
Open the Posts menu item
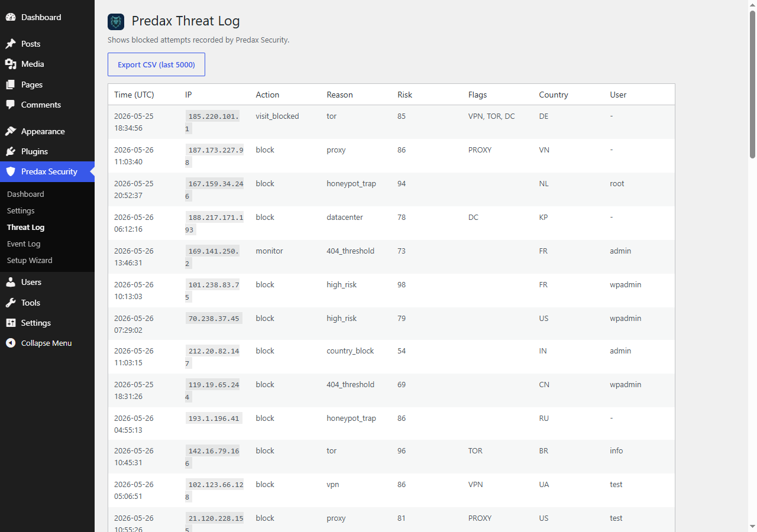click(47, 44)
